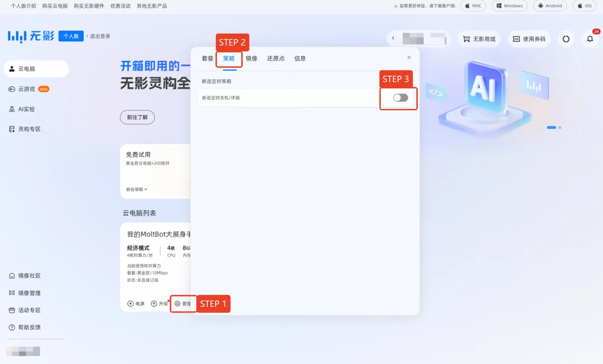
Task: Select 云电脑 in the sidebar
Action: point(36,69)
